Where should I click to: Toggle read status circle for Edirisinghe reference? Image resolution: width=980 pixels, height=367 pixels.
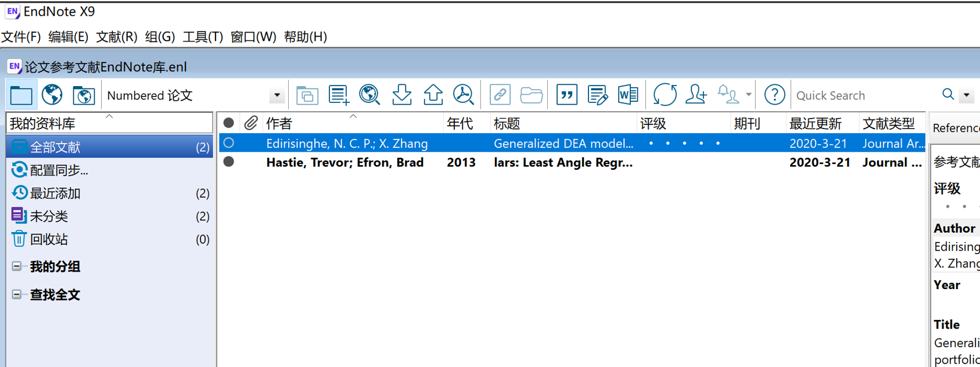pos(229,143)
